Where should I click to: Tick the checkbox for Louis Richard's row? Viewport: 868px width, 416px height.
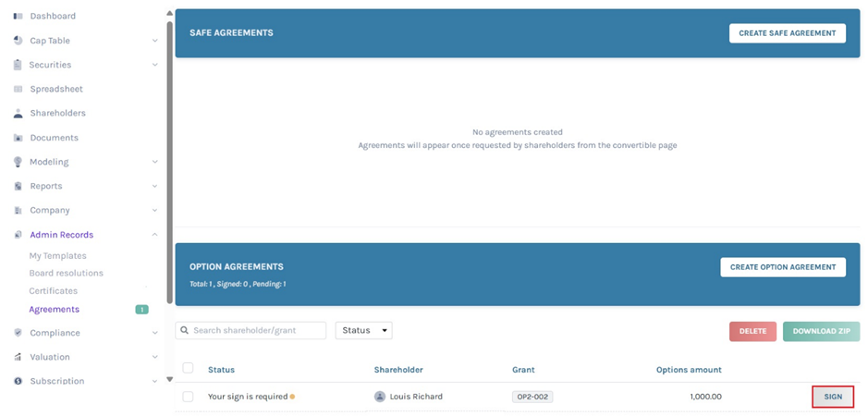click(189, 397)
